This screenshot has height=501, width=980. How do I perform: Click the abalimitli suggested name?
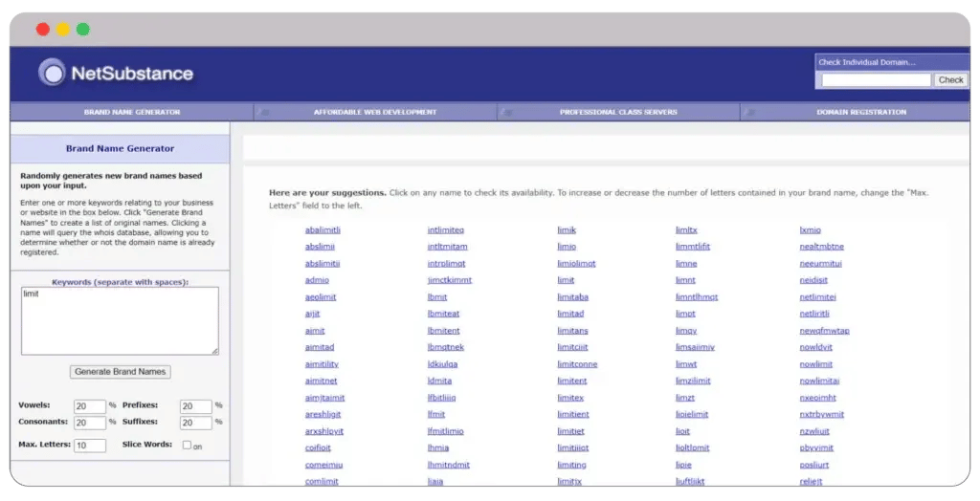(323, 230)
